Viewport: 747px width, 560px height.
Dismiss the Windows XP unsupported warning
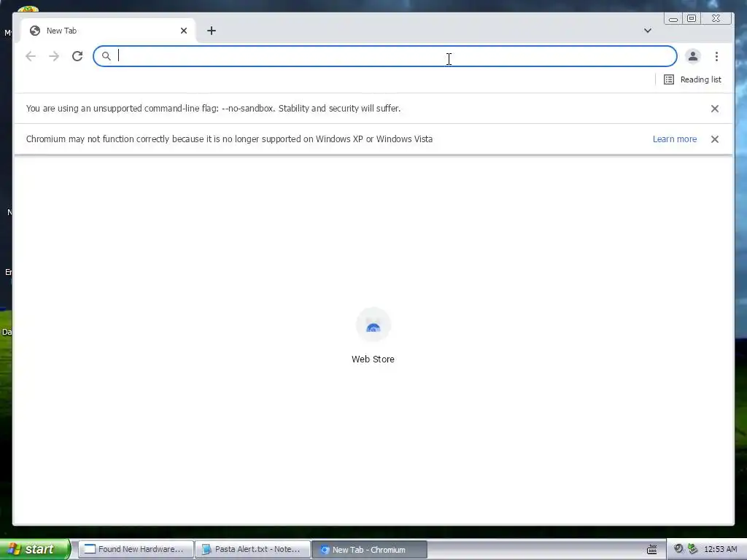click(x=715, y=139)
